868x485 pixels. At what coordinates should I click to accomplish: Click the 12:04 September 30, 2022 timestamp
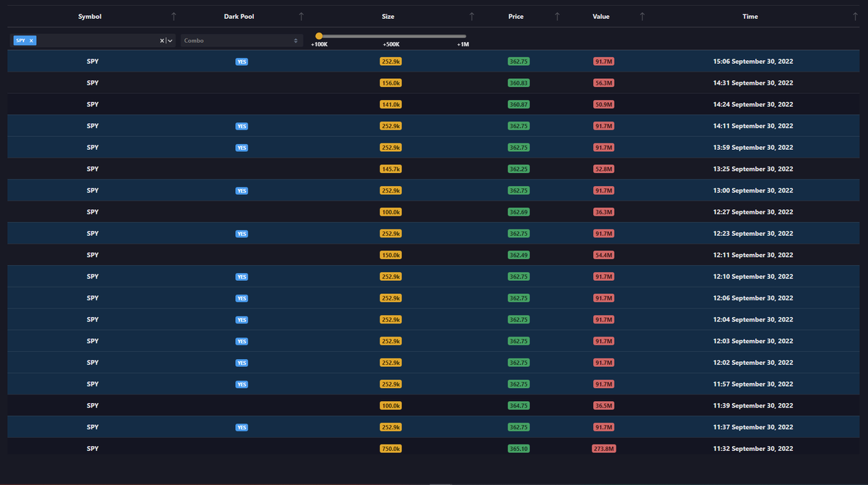tap(753, 320)
